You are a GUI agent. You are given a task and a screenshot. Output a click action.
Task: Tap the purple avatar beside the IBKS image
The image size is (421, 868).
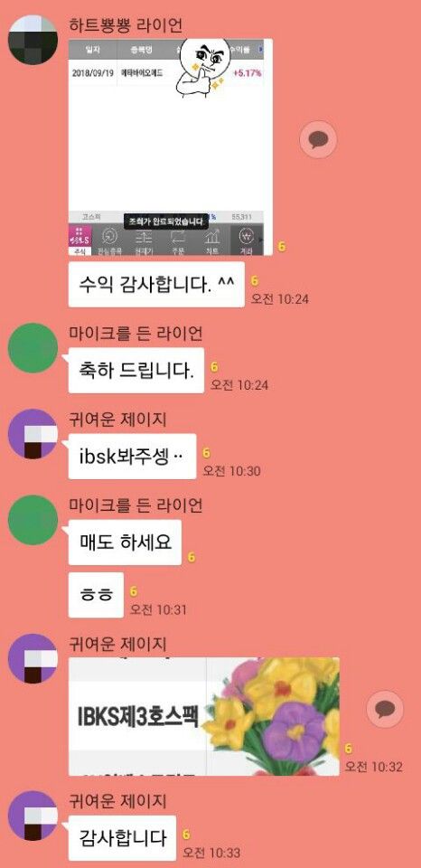pyautogui.click(x=33, y=658)
